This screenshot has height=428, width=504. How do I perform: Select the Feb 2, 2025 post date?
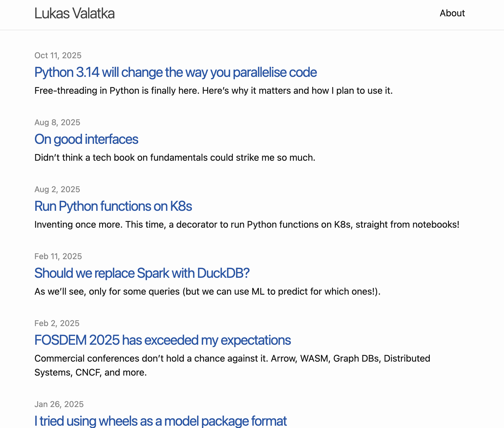(57, 323)
